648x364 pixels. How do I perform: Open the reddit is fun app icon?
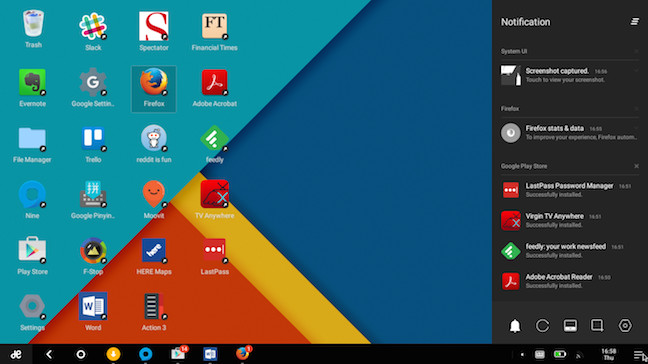[154, 138]
